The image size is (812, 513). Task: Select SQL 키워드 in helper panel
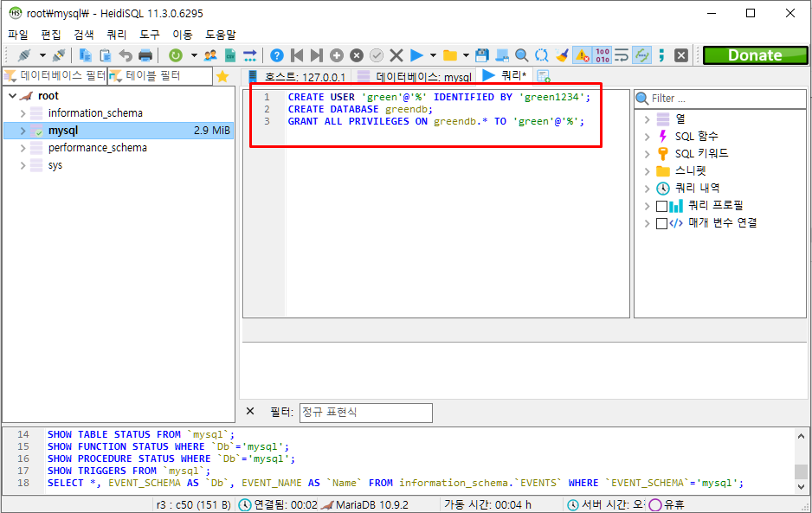coord(701,154)
